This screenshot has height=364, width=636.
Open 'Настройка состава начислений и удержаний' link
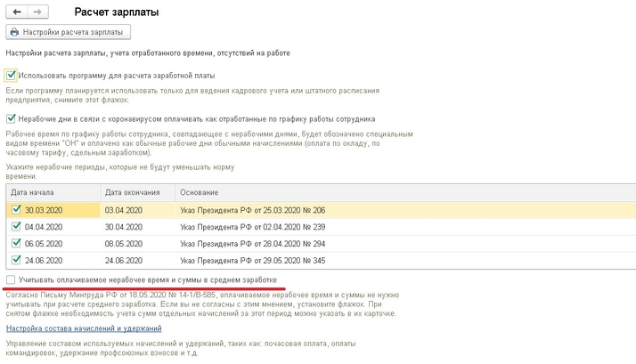[84, 328]
